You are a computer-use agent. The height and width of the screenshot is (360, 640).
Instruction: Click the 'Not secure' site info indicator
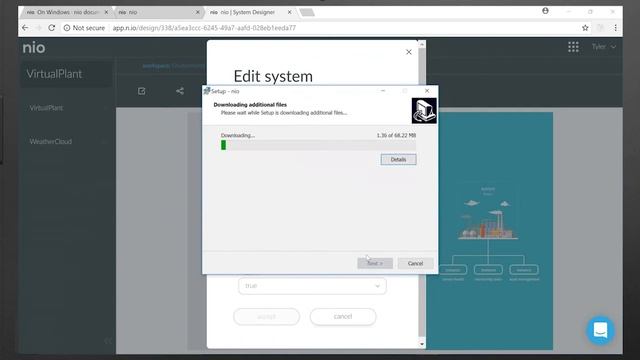pyautogui.click(x=84, y=28)
